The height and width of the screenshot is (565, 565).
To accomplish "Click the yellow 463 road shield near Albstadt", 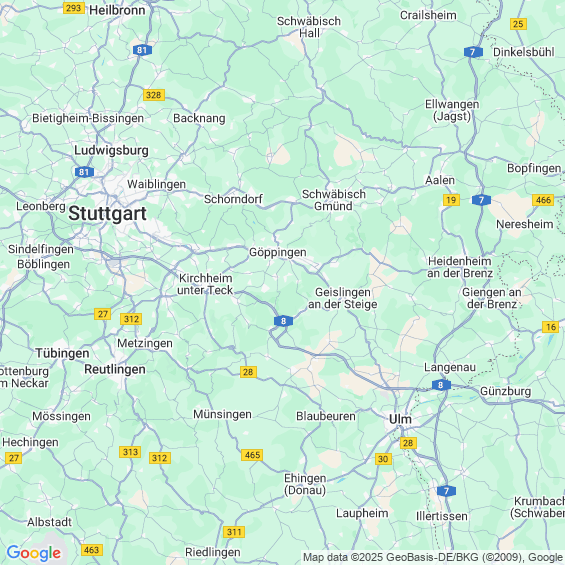I will click(x=92, y=550).
